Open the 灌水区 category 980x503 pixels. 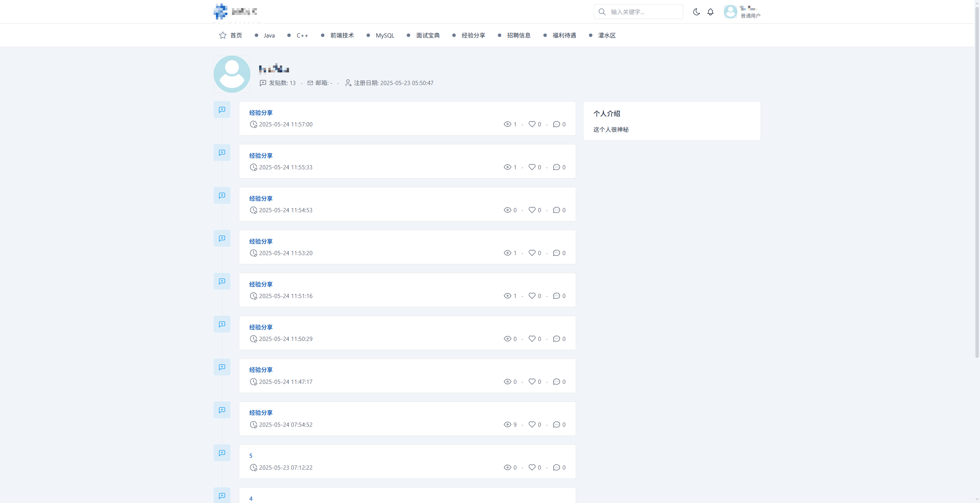click(607, 35)
